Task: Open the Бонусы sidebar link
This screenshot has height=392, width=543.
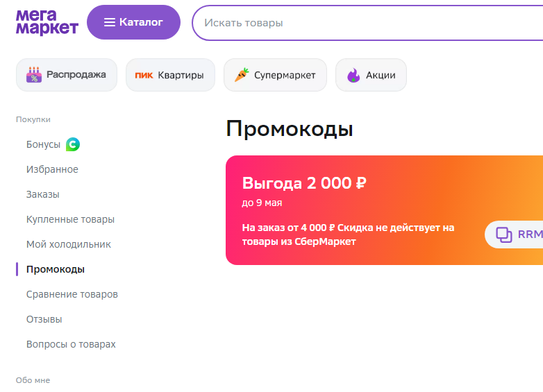Action: 43,144
